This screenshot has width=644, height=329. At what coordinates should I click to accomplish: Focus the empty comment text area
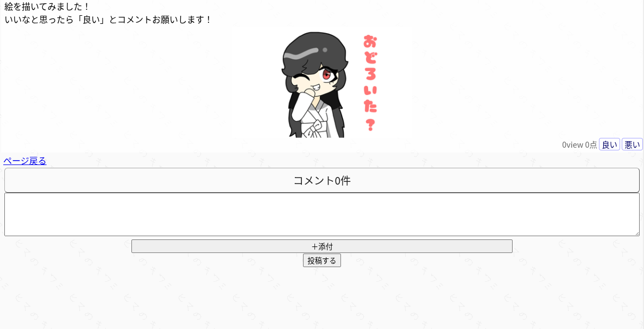tap(322, 214)
